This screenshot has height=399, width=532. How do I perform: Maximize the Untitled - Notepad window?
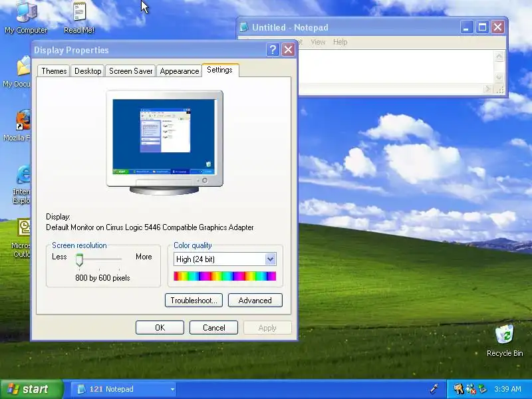coord(482,27)
